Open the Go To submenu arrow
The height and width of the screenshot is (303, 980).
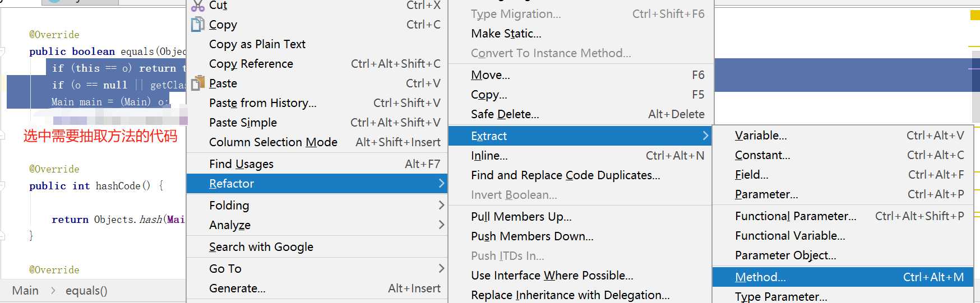441,268
